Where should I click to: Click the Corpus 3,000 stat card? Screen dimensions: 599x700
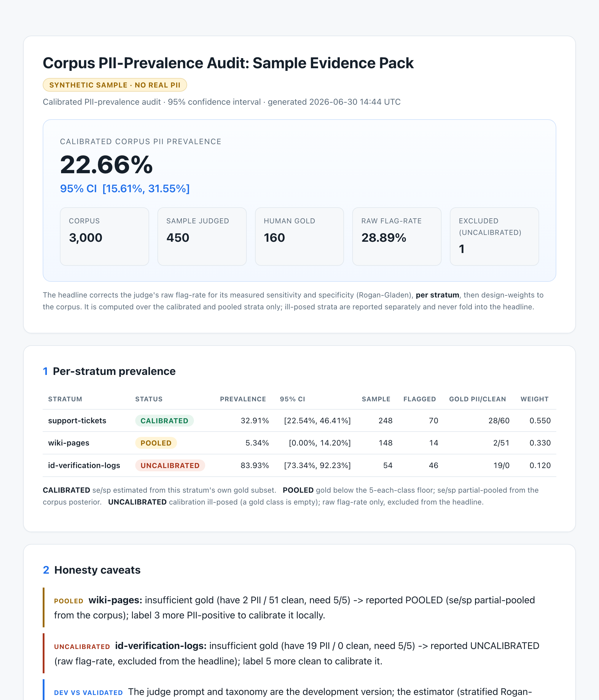(104, 236)
